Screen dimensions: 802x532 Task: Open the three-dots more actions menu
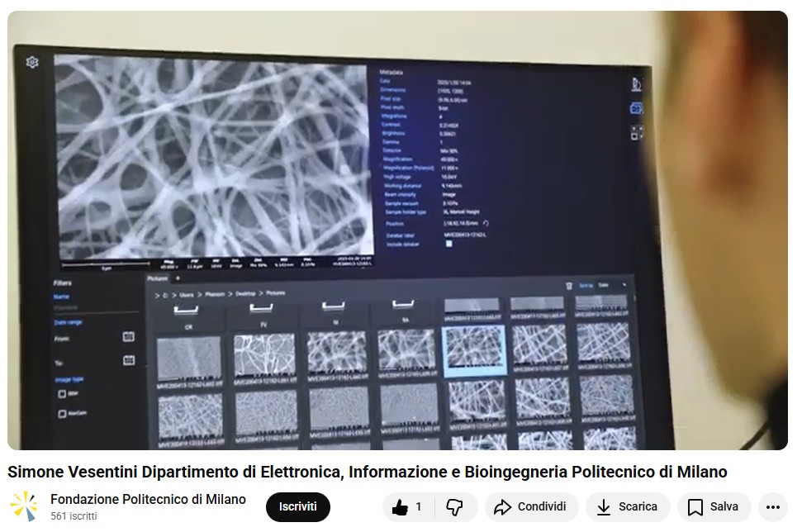[x=772, y=506]
